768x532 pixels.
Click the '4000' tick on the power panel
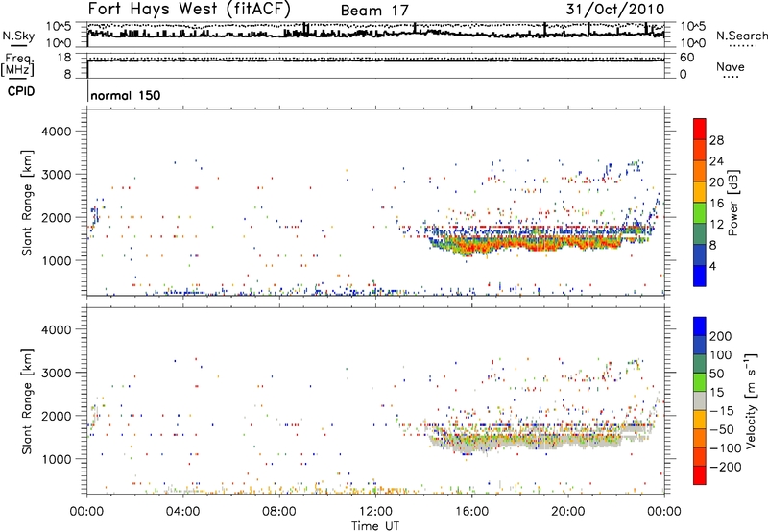pyautogui.click(x=57, y=132)
